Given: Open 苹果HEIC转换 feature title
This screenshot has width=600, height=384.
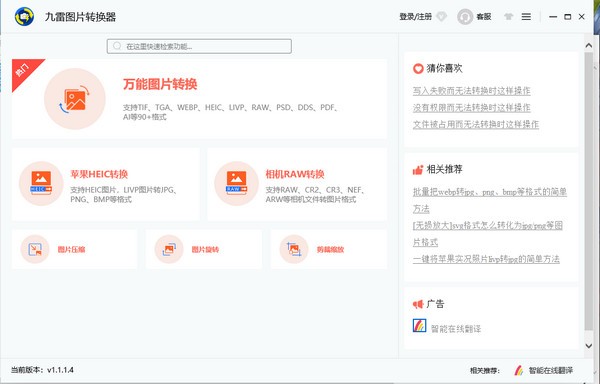Looking at the screenshot, I should click(x=99, y=174).
